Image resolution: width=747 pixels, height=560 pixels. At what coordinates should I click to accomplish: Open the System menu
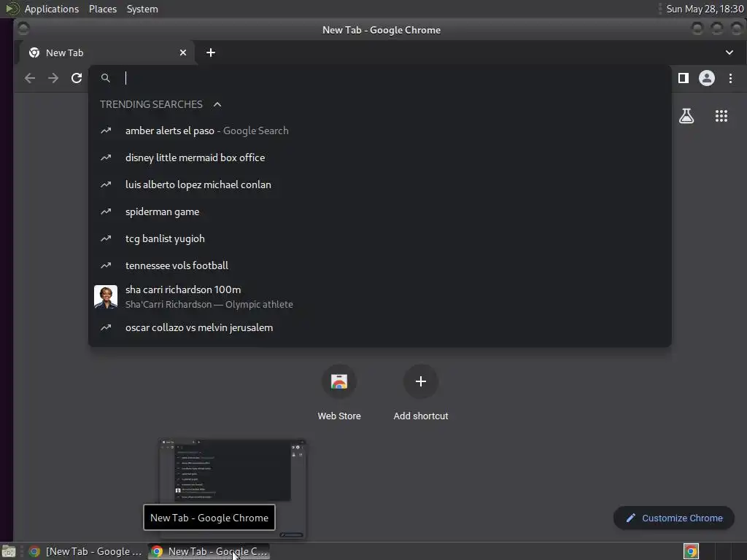coord(142,9)
